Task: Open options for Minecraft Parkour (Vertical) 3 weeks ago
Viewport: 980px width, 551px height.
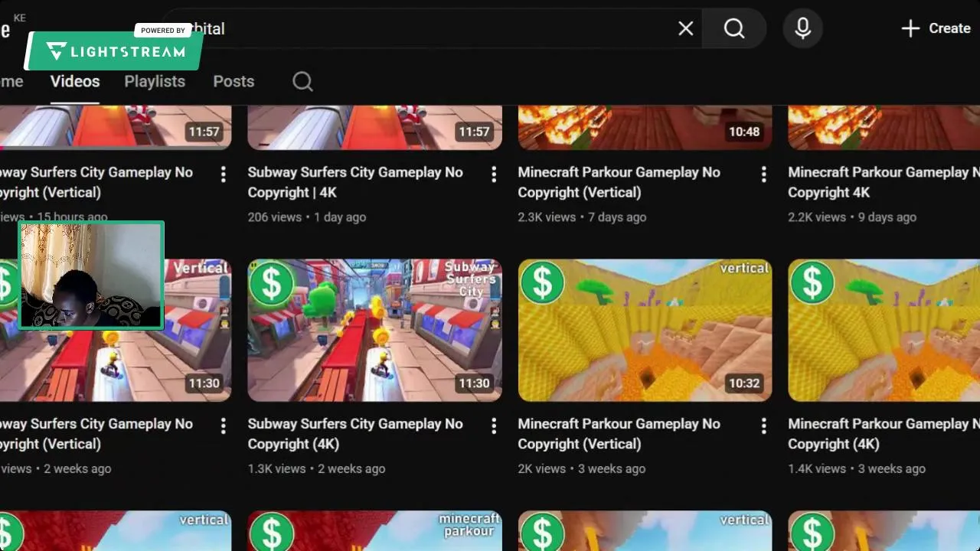Action: [763, 425]
